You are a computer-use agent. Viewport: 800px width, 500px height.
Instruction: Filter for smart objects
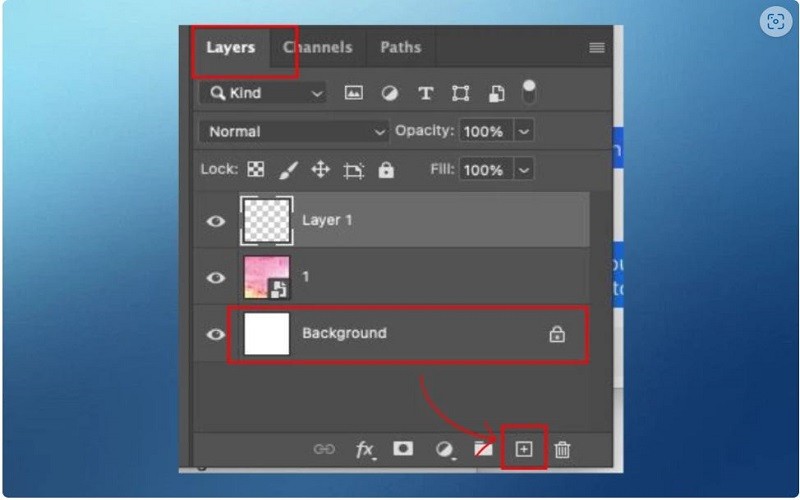click(496, 93)
